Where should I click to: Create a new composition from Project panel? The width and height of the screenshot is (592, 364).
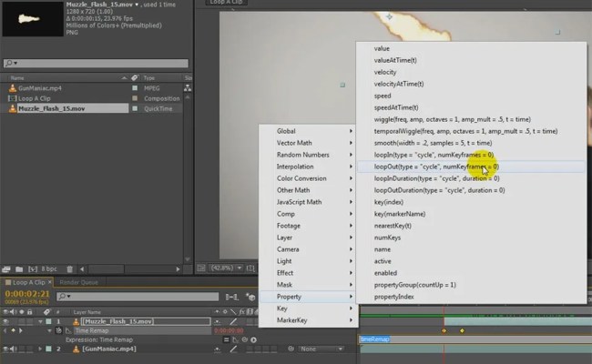[x=33, y=269]
